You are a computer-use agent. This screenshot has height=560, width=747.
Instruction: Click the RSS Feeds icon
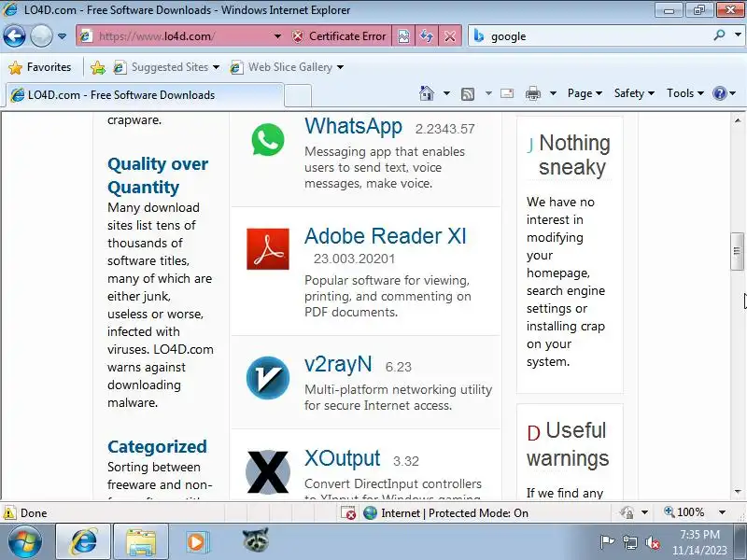[468, 94]
